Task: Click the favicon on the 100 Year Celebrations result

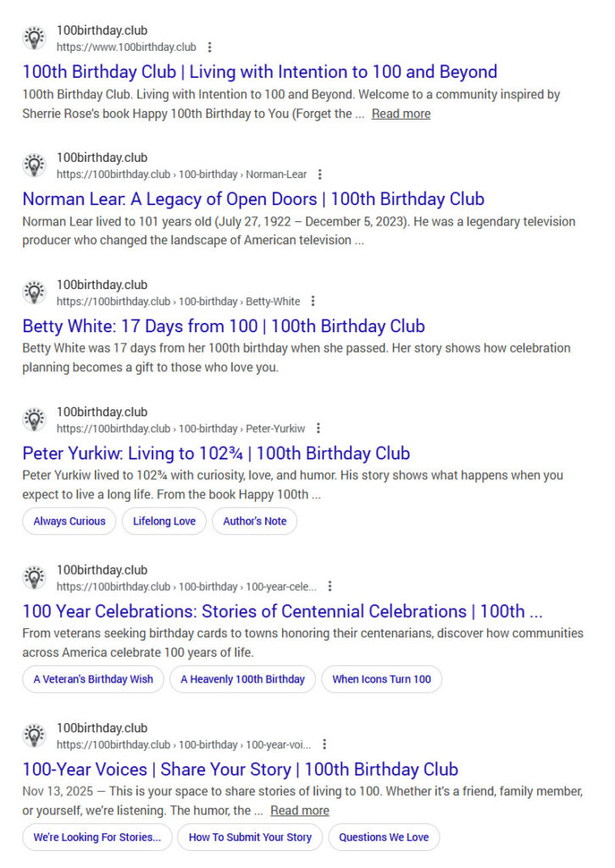Action: [x=33, y=577]
